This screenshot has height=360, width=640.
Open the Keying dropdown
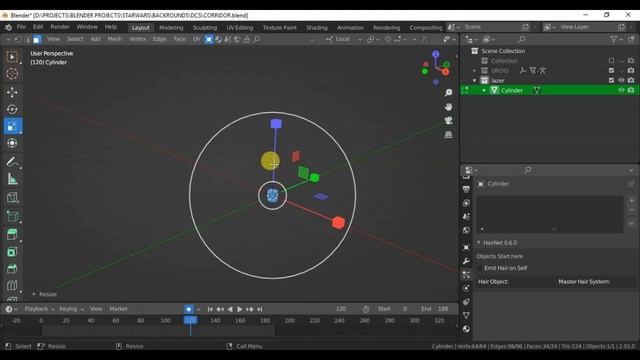click(71, 309)
